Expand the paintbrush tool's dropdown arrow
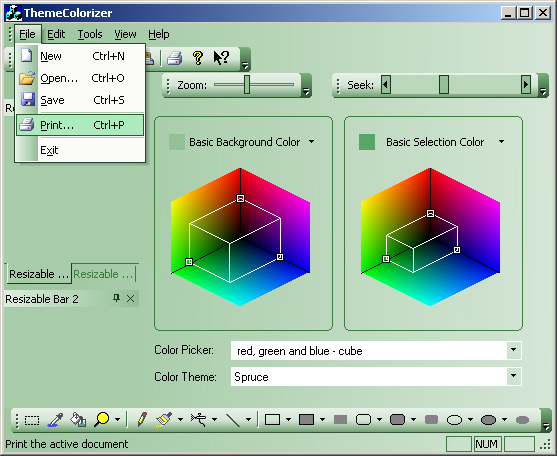 click(x=180, y=419)
